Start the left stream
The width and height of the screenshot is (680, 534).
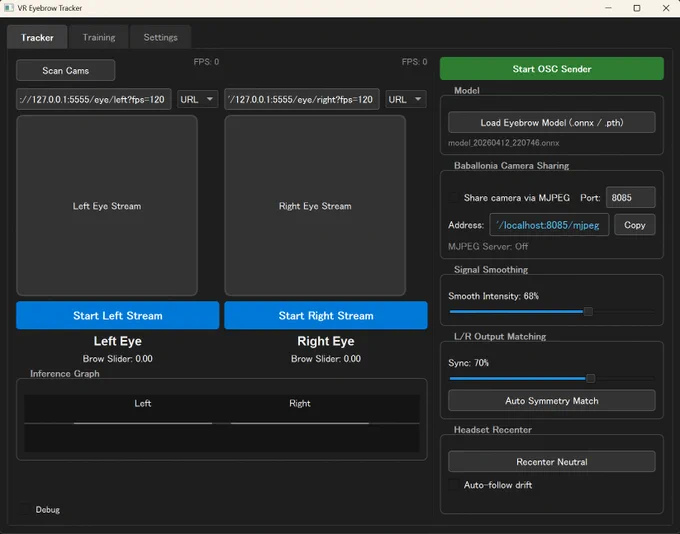click(118, 315)
